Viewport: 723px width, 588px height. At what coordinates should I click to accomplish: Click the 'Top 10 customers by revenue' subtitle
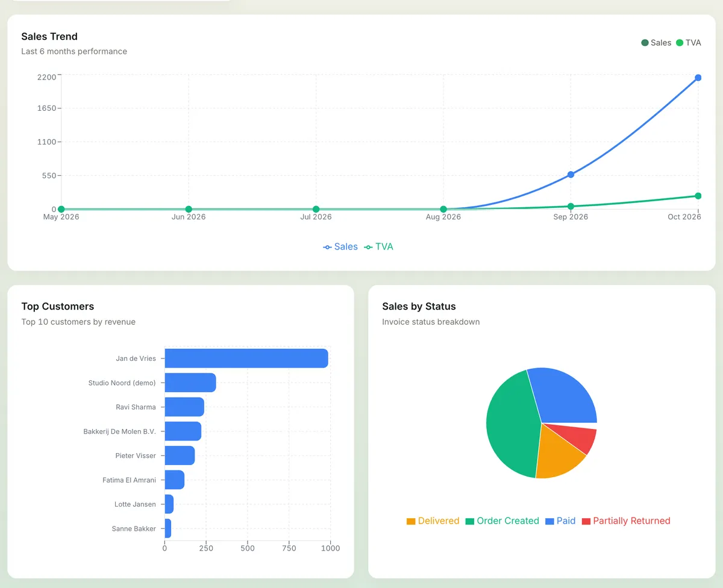[78, 322]
